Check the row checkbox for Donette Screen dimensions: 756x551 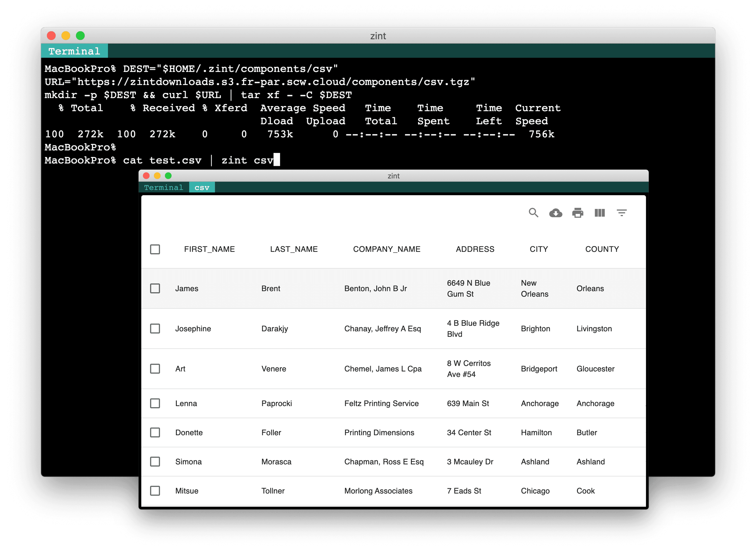[x=155, y=433]
